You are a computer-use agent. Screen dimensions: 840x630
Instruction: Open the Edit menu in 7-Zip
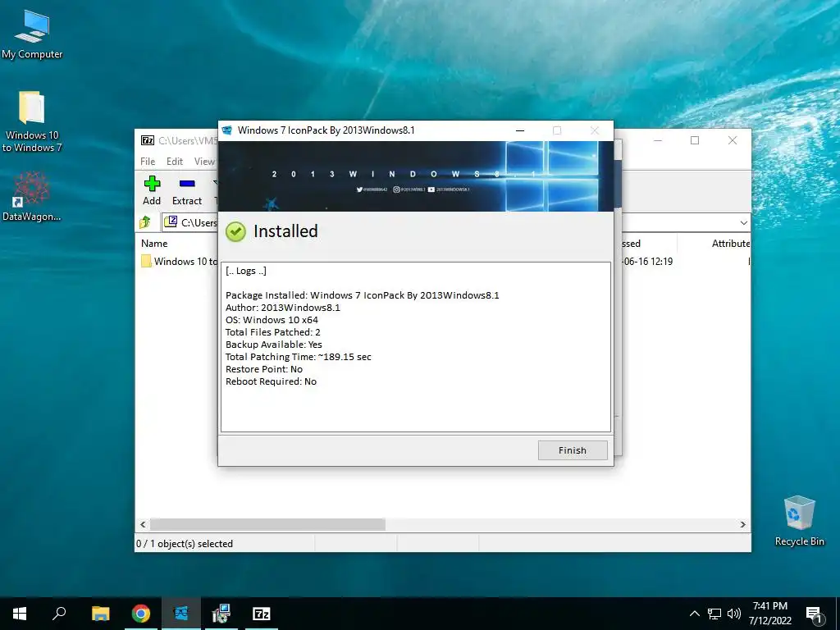[x=175, y=162]
